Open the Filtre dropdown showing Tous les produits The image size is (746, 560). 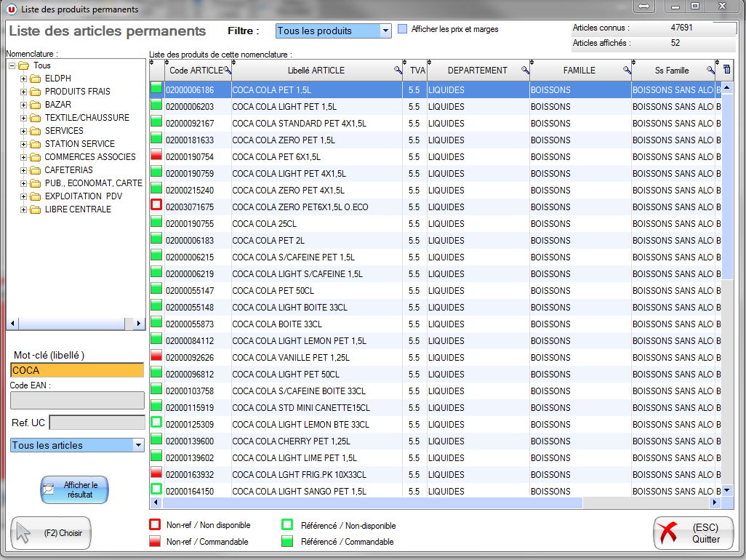pyautogui.click(x=385, y=31)
